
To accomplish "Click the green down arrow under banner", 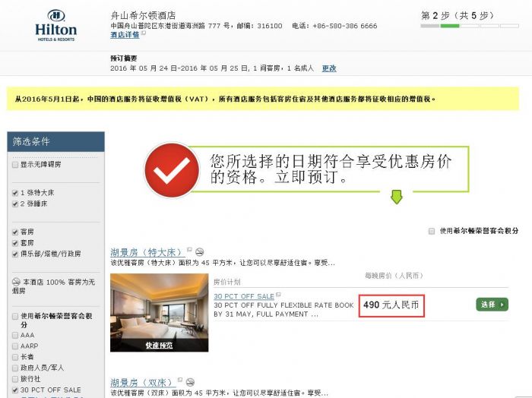I will pos(396,197).
